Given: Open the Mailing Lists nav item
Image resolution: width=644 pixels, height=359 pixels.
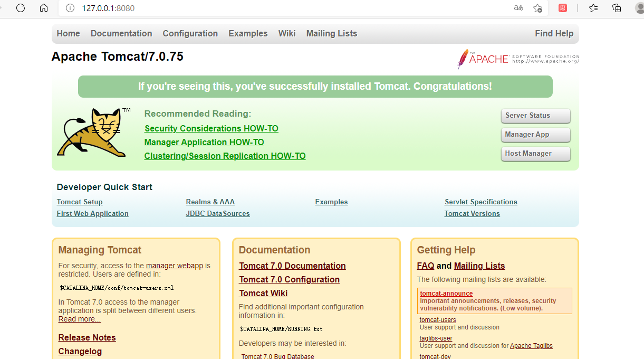Looking at the screenshot, I should (332, 33).
